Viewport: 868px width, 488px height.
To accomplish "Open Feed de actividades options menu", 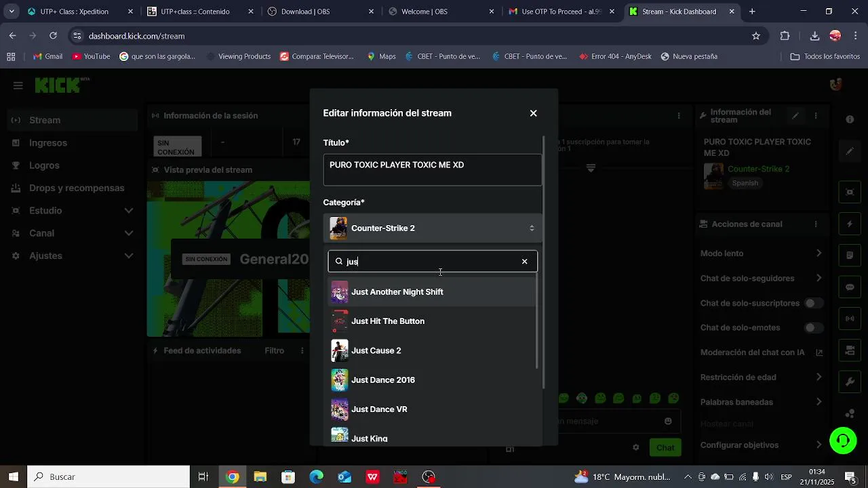I will click(301, 351).
